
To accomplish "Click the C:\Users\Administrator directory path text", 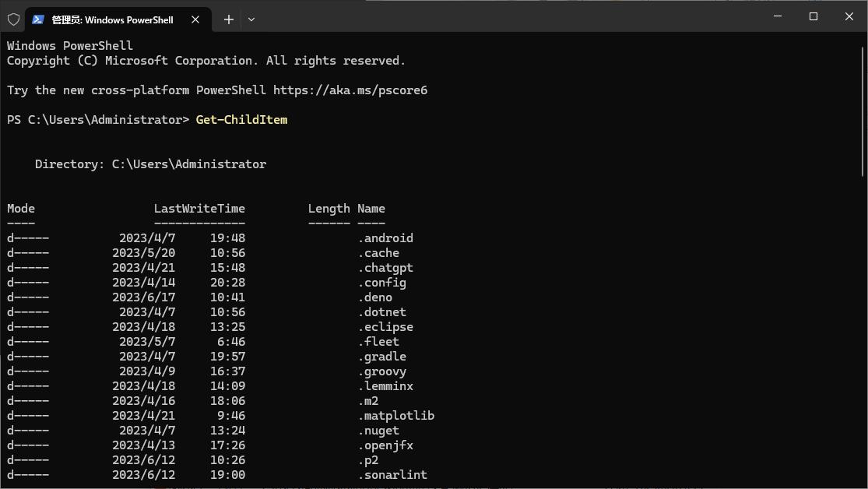I will point(189,164).
